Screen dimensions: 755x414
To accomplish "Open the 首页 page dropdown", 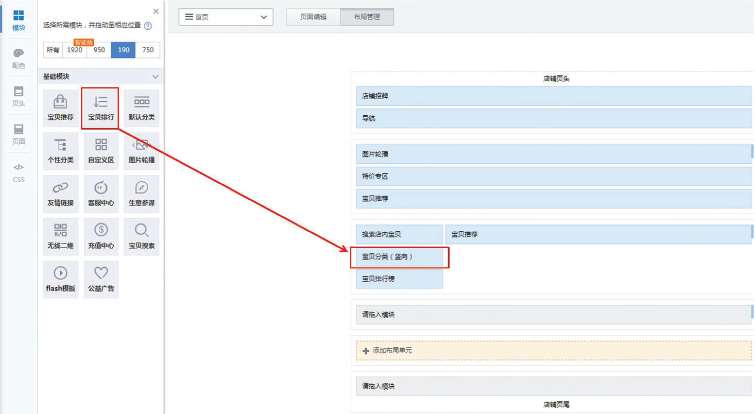I will click(225, 17).
